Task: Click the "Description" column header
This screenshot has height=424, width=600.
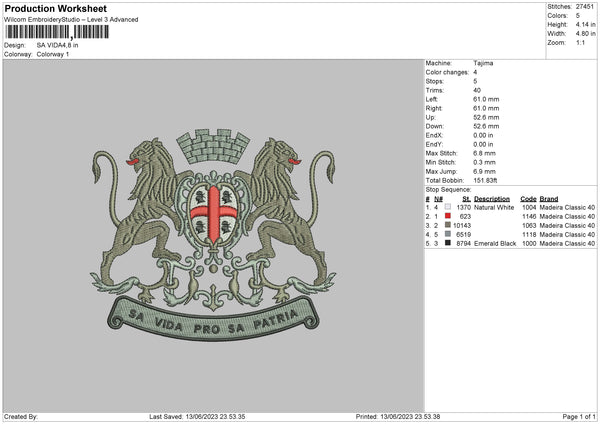Action: point(492,199)
